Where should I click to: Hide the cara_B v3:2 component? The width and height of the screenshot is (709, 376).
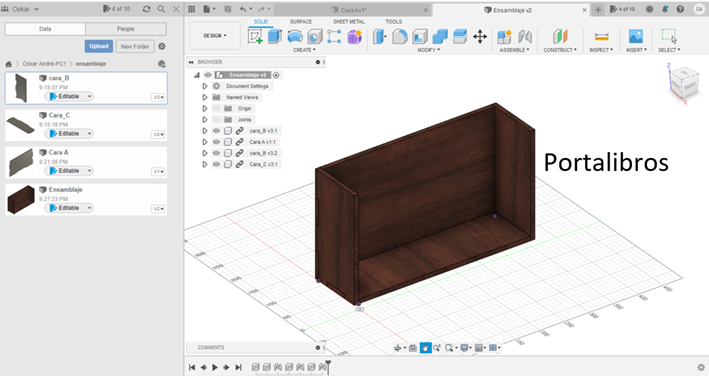[x=216, y=153]
